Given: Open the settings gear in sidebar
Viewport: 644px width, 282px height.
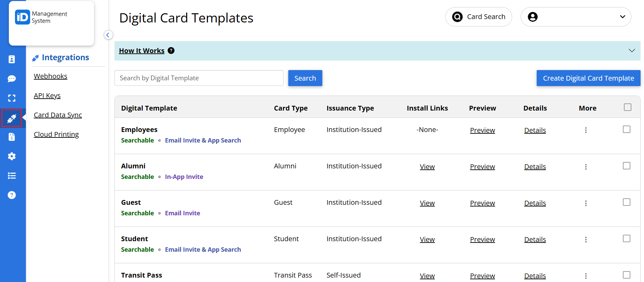Looking at the screenshot, I should 12,156.
